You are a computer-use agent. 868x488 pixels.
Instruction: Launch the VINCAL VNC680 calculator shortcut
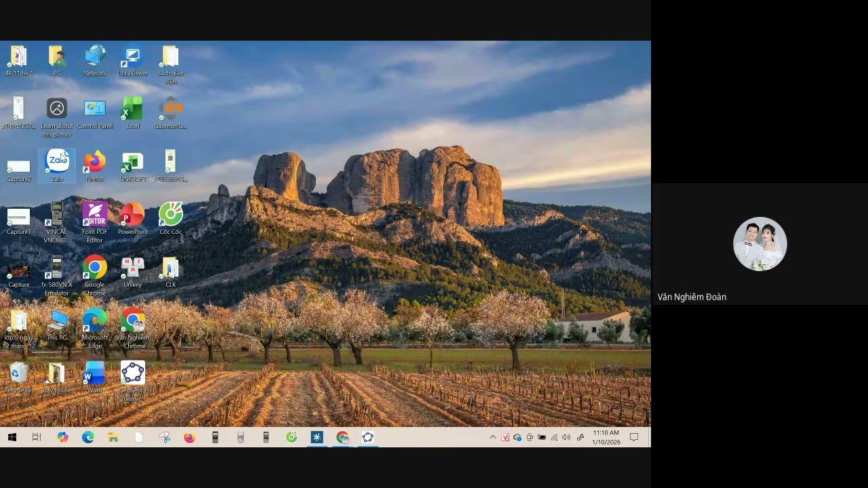(57, 223)
